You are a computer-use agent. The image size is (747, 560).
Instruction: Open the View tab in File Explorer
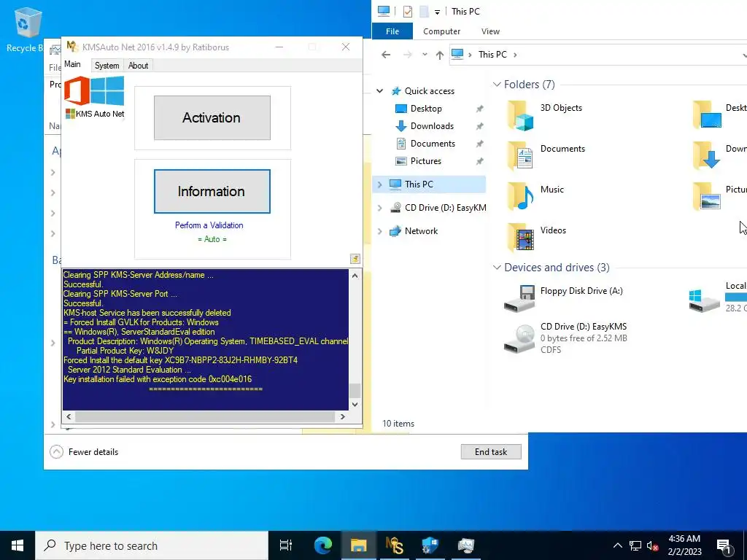tap(490, 31)
